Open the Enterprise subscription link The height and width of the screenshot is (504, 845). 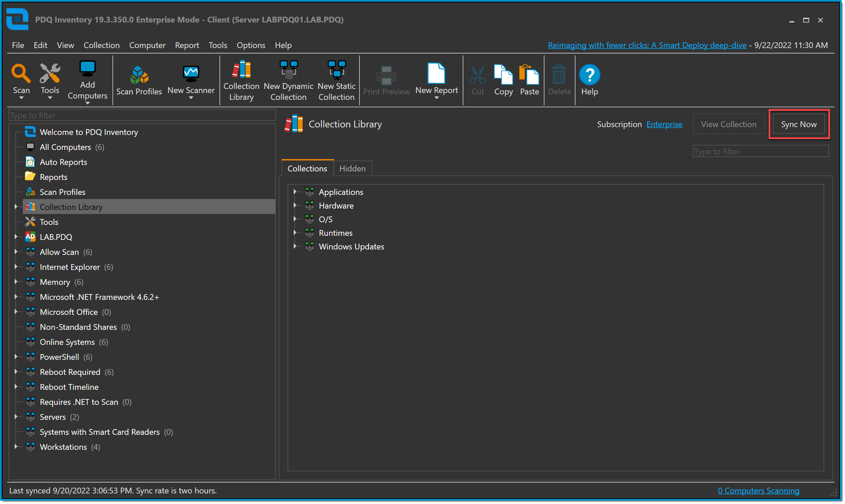pyautogui.click(x=664, y=124)
